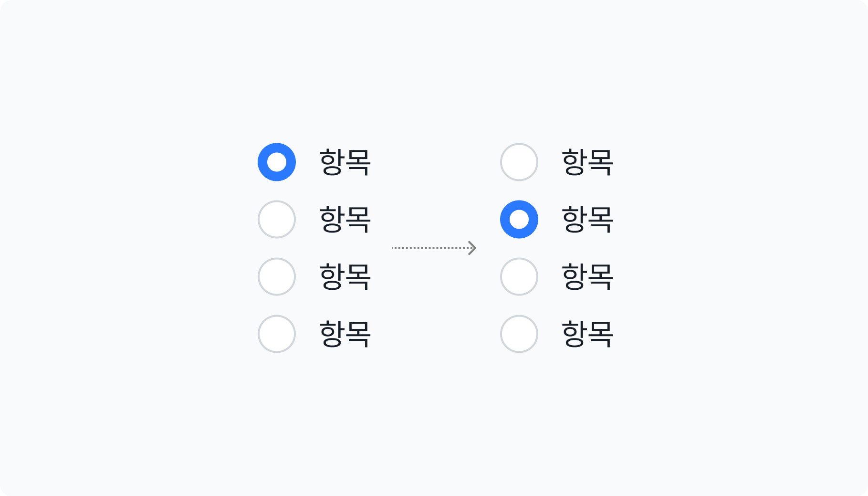The image size is (868, 496).
Task: Select the checked blue radio in left group
Action: click(x=277, y=162)
